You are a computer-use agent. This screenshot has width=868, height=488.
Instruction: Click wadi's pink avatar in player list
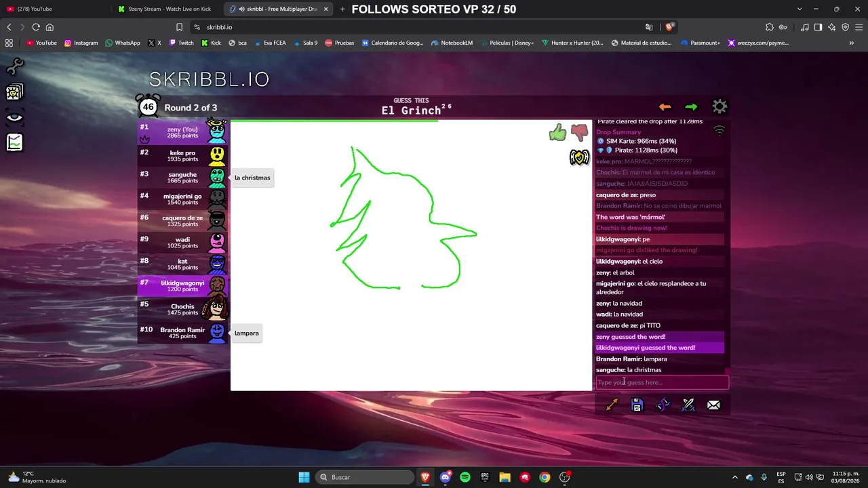point(217,242)
